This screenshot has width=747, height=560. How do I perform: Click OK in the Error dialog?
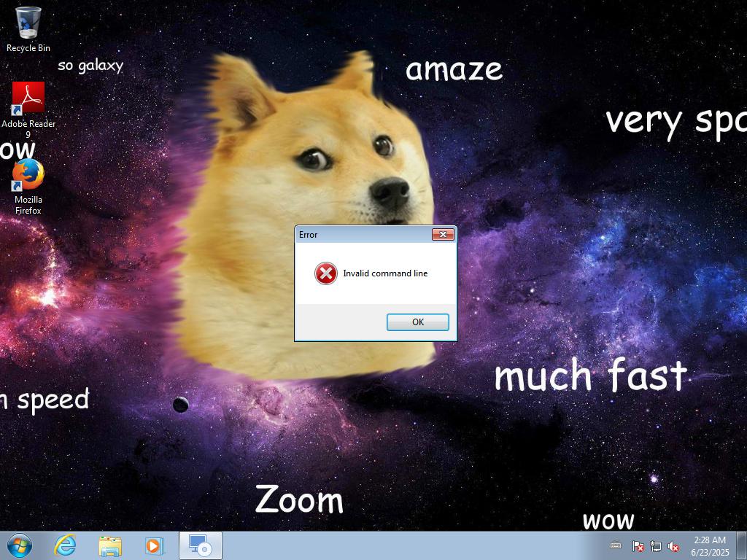tap(417, 322)
